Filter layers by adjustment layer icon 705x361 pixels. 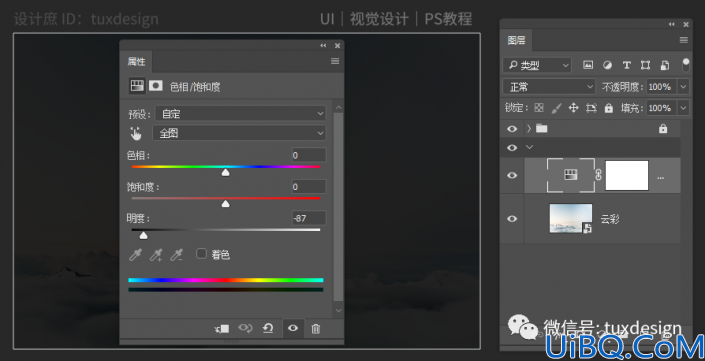tap(607, 65)
